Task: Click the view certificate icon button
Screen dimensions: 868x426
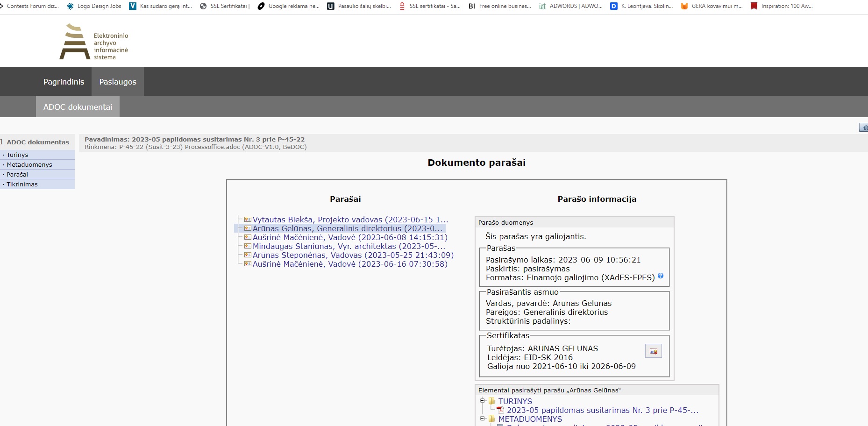Action: tap(653, 351)
